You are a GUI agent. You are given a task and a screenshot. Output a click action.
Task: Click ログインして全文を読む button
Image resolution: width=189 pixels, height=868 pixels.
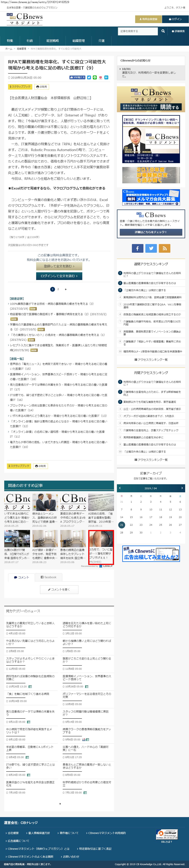(59, 276)
